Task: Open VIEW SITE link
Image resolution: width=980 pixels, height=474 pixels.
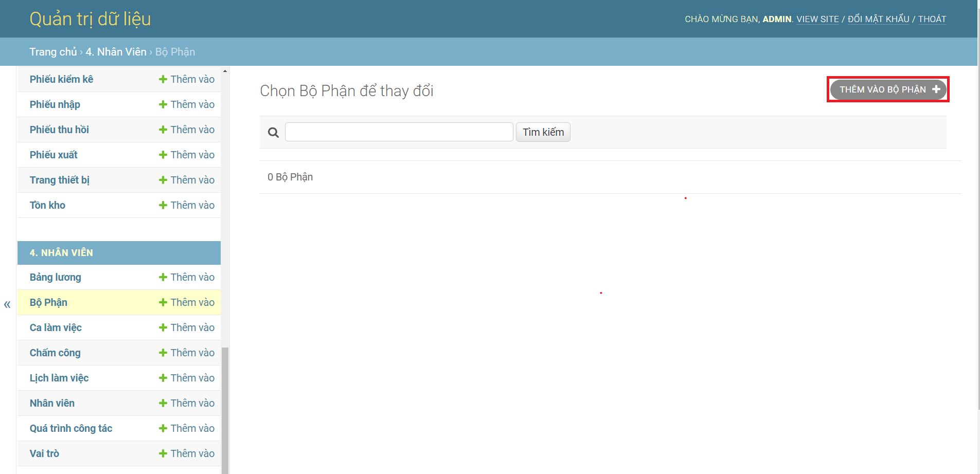Action: (818, 19)
